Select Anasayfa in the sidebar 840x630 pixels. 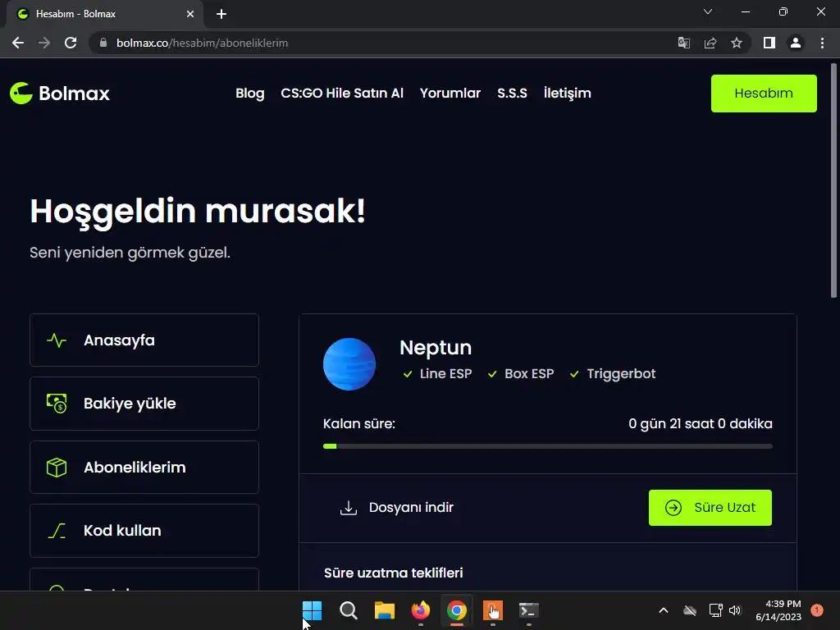[144, 340]
